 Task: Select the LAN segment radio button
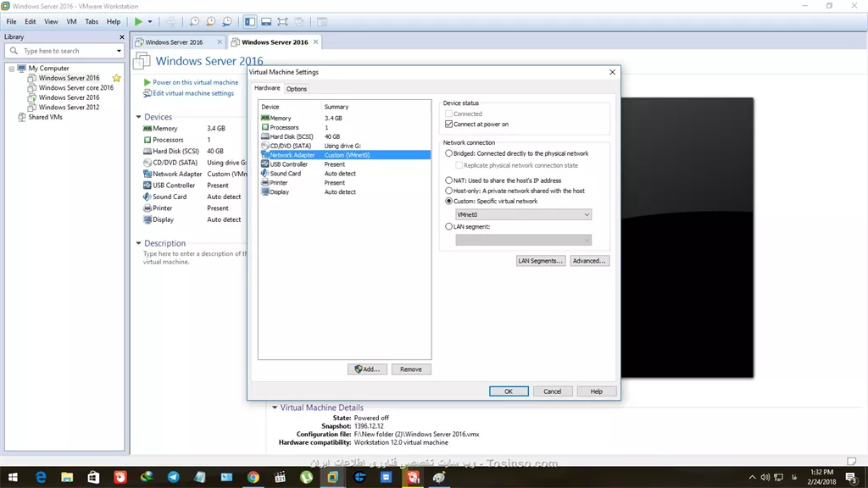pos(449,226)
